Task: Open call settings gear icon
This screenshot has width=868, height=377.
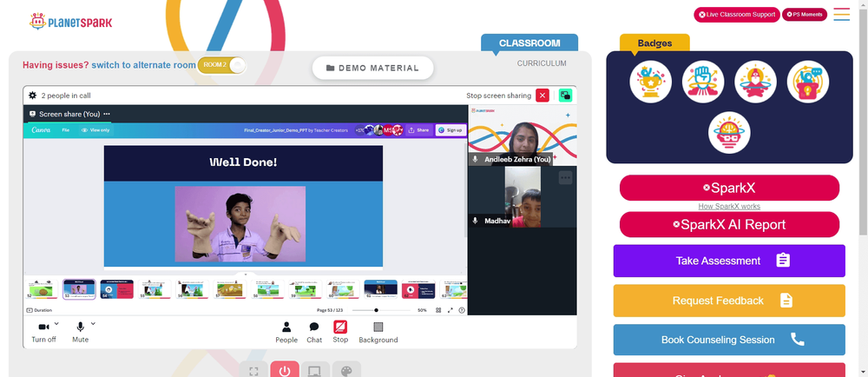Action: [x=33, y=96]
